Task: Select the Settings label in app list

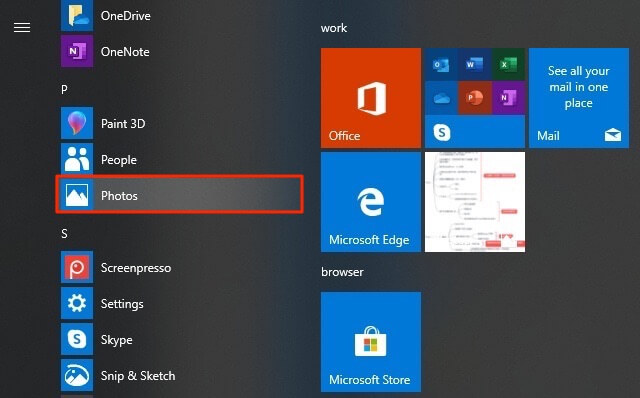Action: pyautogui.click(x=122, y=304)
